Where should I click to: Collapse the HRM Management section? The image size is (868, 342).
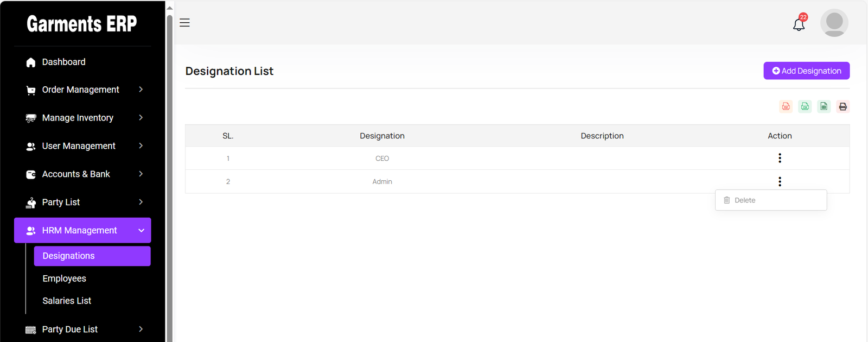(82, 230)
